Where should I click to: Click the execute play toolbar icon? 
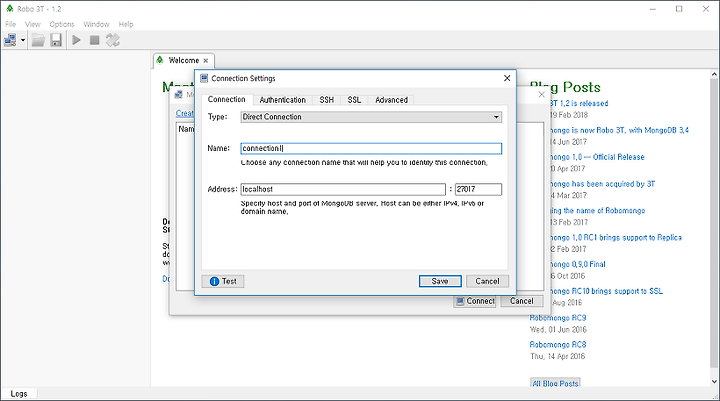pos(76,40)
